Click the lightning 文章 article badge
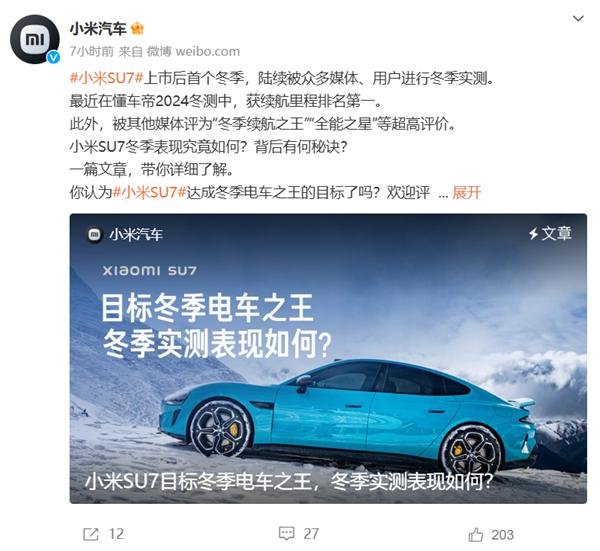Image resolution: width=600 pixels, height=551 pixels. coord(550,233)
